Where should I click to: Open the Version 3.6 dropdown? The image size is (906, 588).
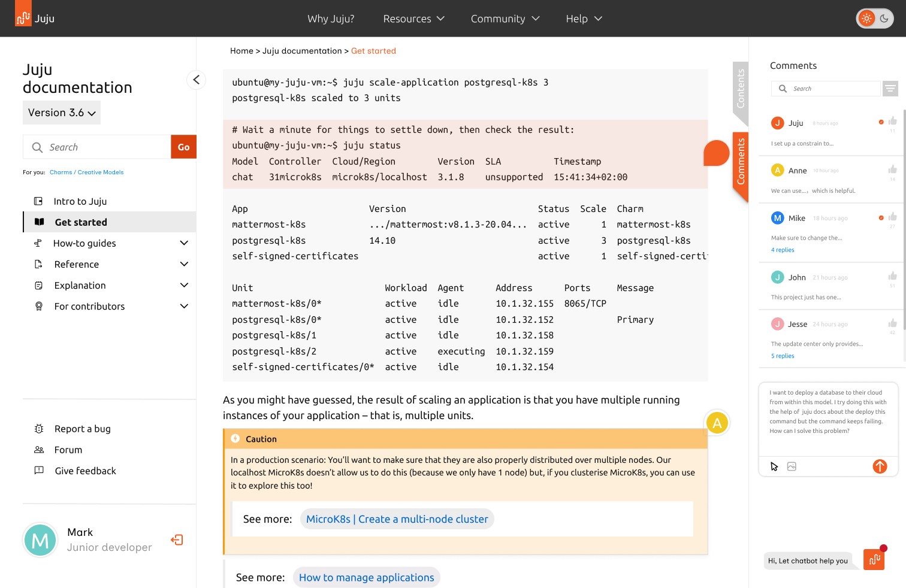(62, 113)
